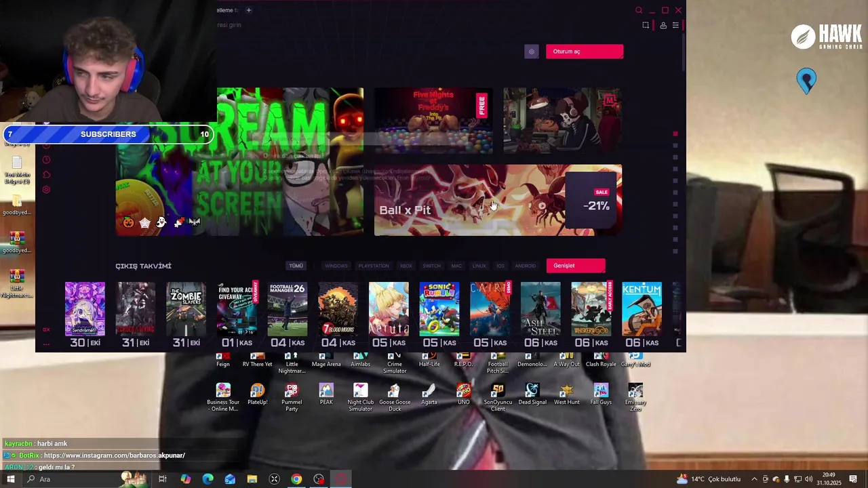Select the PlateUp! desktop shortcut
This screenshot has height=488, width=868.
257,394
